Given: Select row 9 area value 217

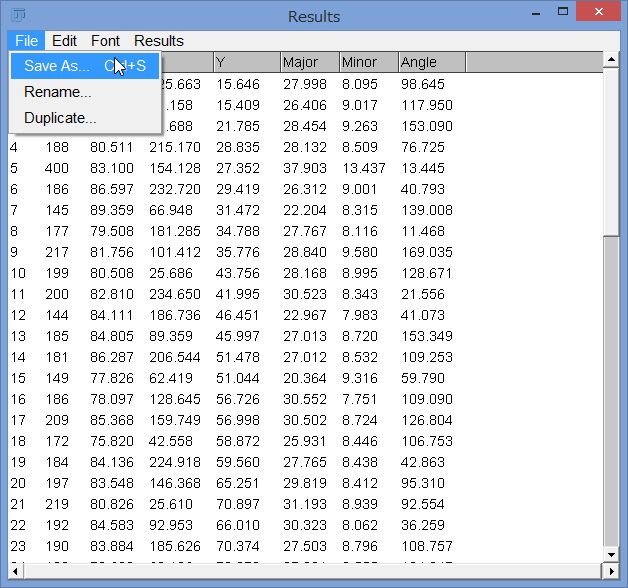Looking at the screenshot, I should coord(56,252).
